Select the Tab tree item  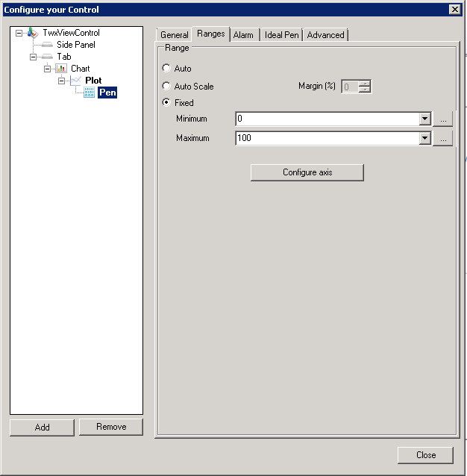pos(64,57)
